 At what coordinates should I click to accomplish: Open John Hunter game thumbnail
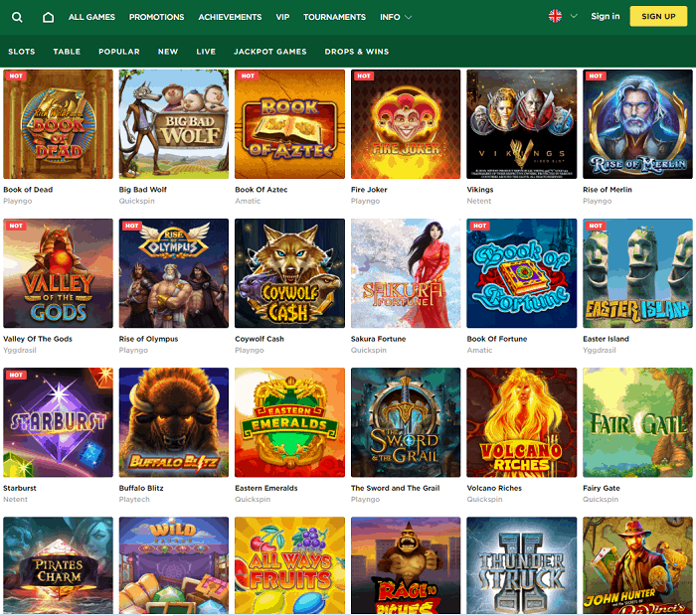638,565
